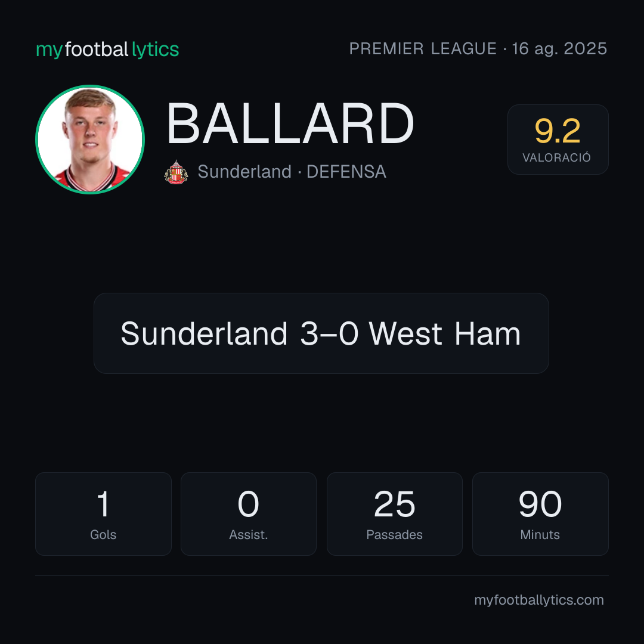Click the Sunderland club crest icon
Screen dimensions: 644x644
(176, 172)
